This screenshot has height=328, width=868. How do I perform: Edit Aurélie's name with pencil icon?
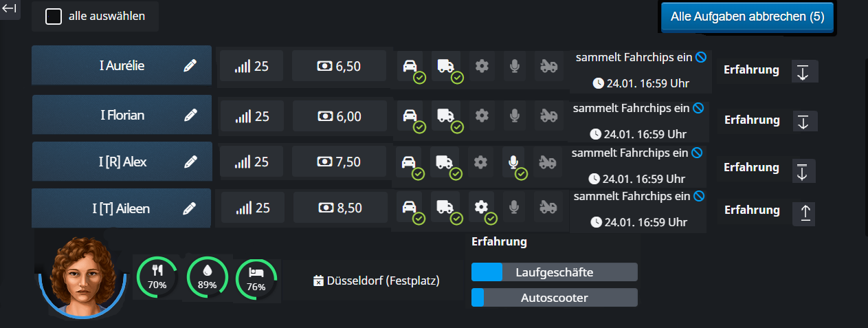(x=190, y=66)
